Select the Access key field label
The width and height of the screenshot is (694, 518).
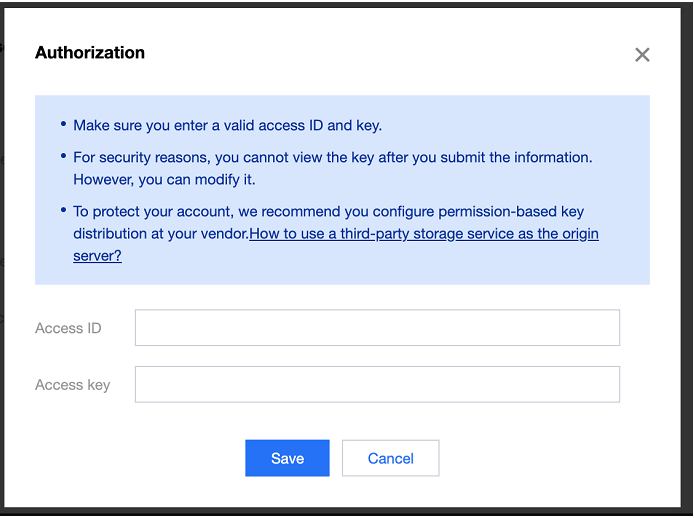click(x=72, y=384)
